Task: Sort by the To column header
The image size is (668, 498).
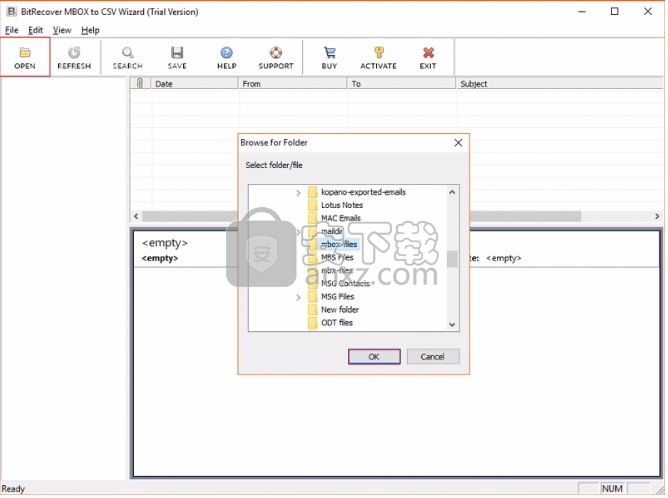Action: coord(402,83)
